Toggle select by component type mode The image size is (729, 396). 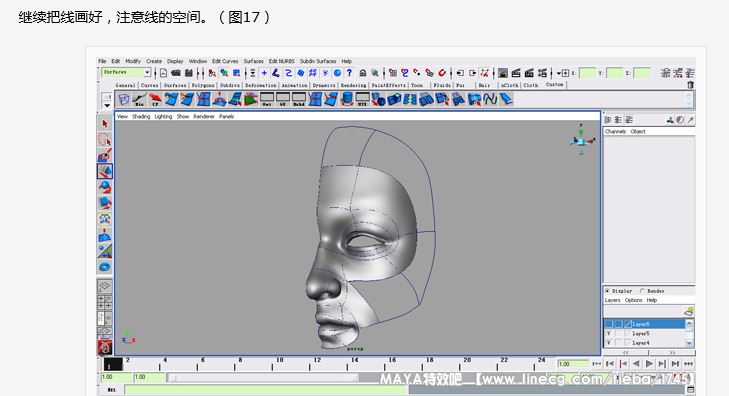(x=237, y=73)
